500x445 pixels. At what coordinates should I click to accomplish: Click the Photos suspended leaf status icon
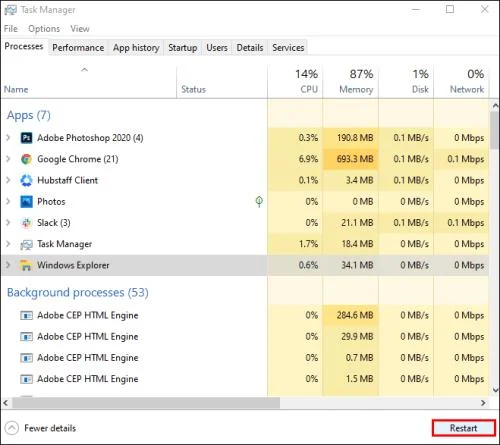click(259, 201)
